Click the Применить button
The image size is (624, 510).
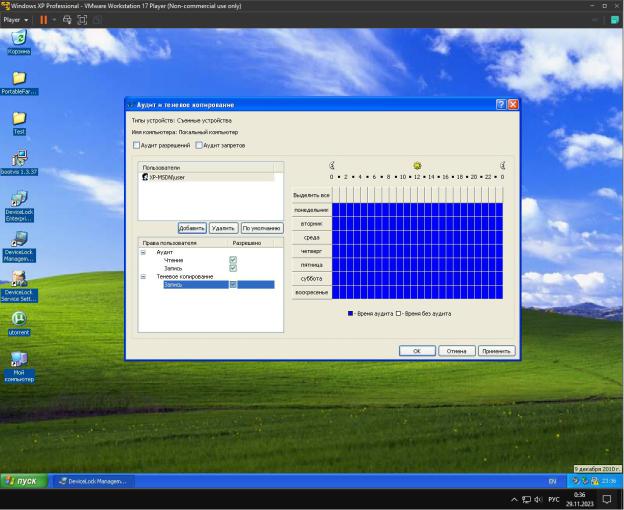coord(496,351)
